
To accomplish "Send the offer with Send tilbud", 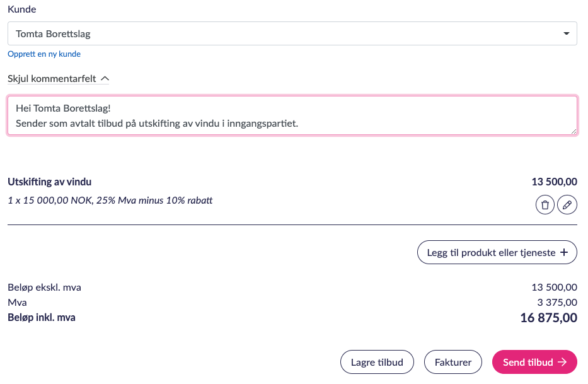I will 534,363.
